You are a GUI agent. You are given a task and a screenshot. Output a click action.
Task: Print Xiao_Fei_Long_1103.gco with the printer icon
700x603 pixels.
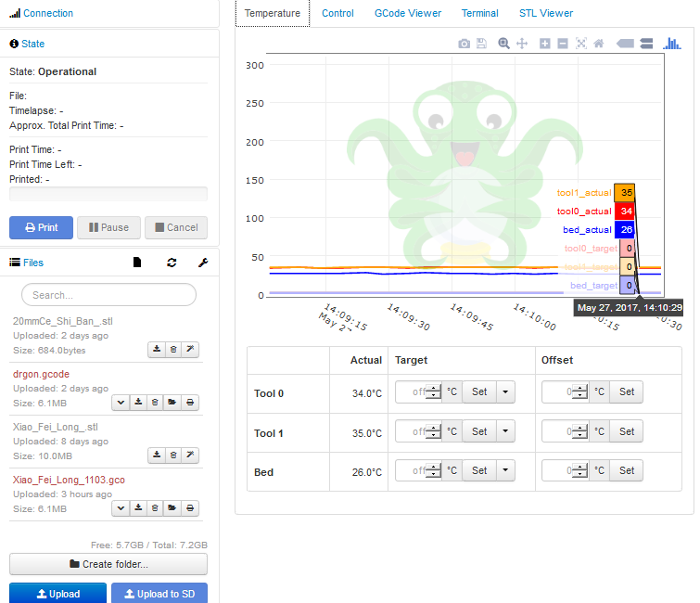[x=190, y=507]
